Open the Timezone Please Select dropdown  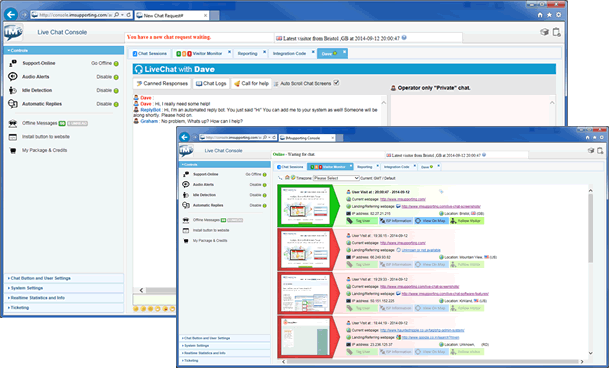click(x=336, y=178)
